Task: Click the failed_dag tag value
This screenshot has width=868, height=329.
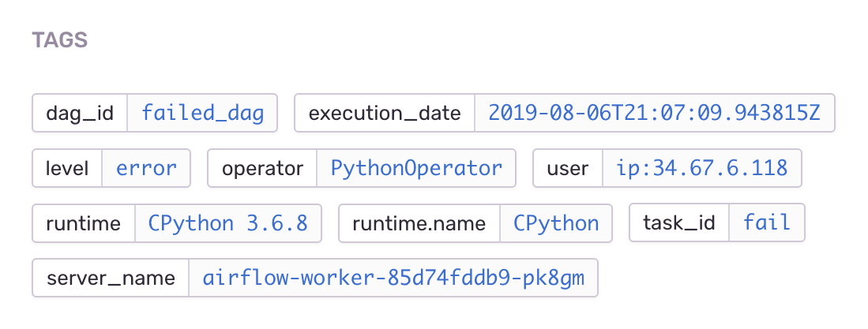Action: point(202,113)
